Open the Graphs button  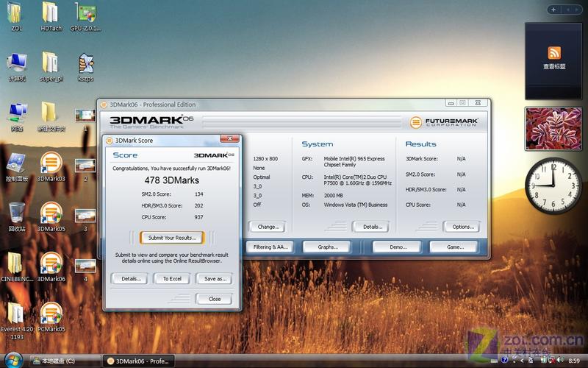(x=327, y=247)
